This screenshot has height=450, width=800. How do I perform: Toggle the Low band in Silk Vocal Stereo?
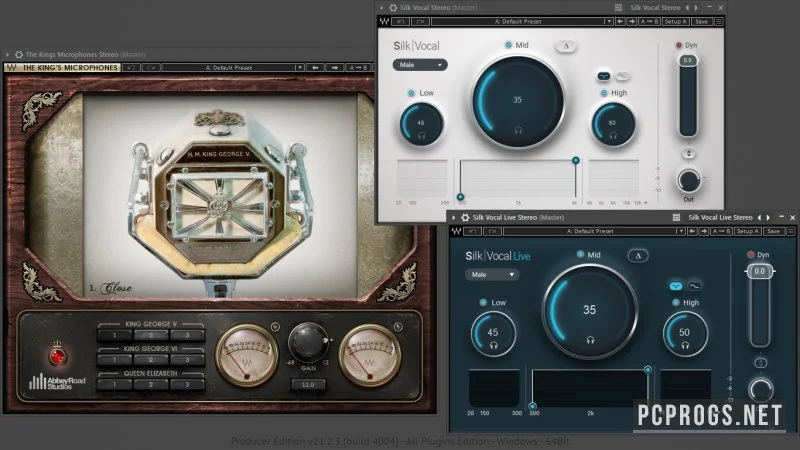coord(411,93)
